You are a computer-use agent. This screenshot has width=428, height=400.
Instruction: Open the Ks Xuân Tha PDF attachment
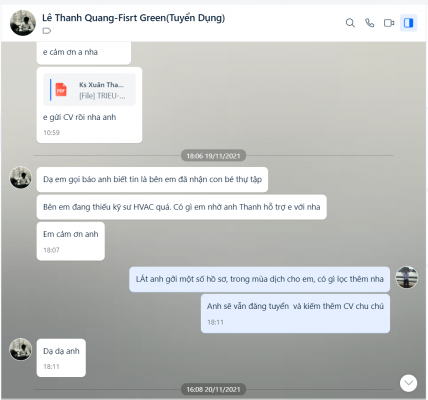coord(89,90)
